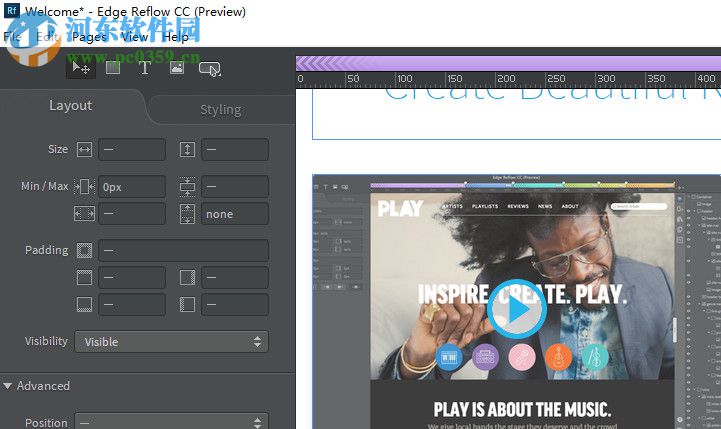
Task: Click the max-height field showing none
Action: click(x=235, y=214)
